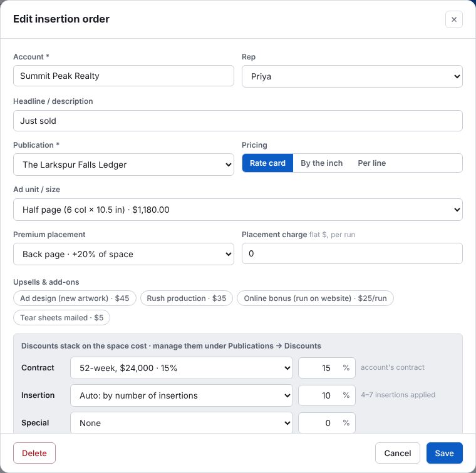Edit the Placement charge field

[x=352, y=253]
